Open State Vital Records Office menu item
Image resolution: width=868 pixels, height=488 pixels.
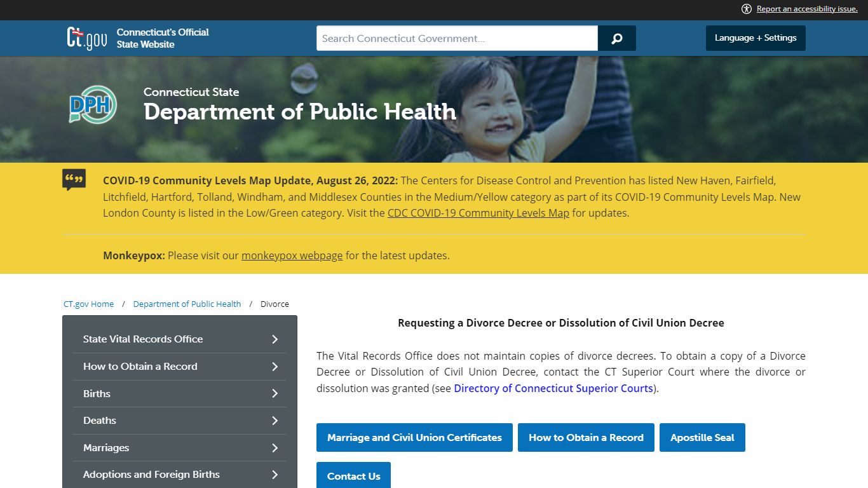pos(180,339)
